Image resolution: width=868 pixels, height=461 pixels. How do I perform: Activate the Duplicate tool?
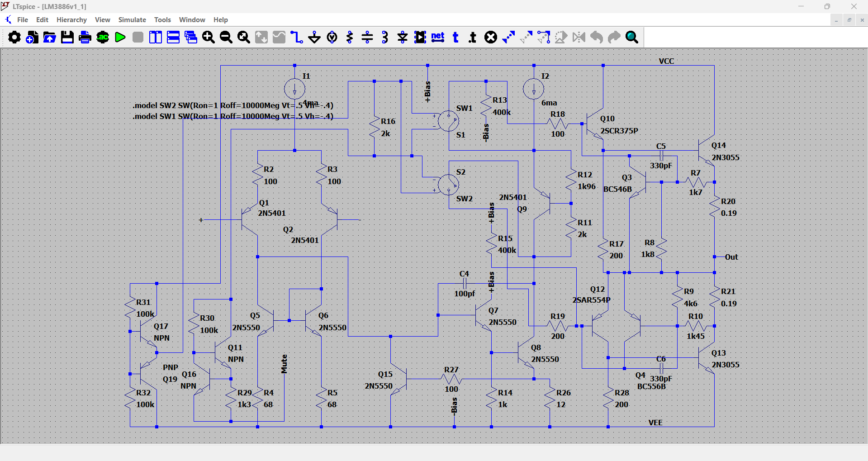pos(508,37)
